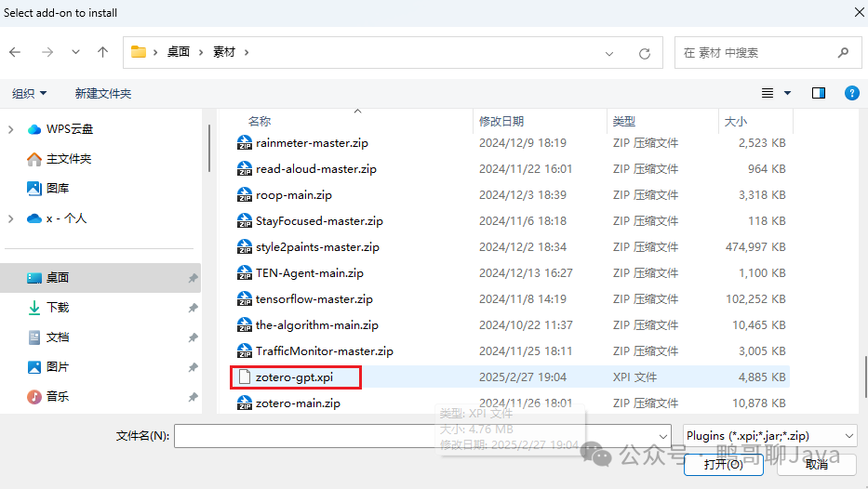Click the folder icon in address bar
868x489 pixels.
(139, 52)
